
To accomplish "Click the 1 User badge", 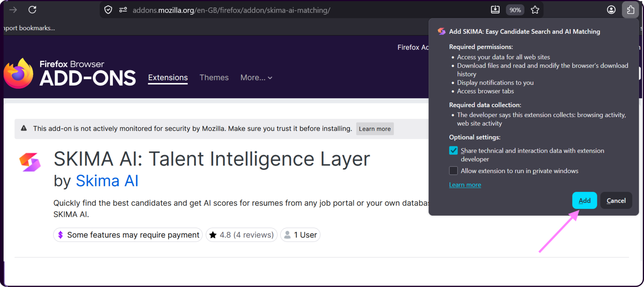I will pyautogui.click(x=300, y=235).
